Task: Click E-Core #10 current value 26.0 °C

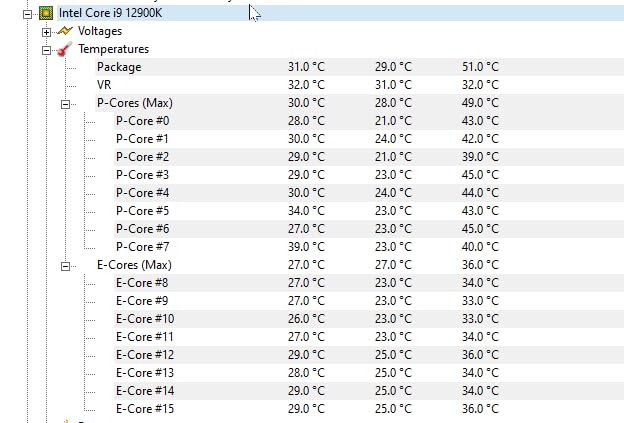Action: point(306,319)
